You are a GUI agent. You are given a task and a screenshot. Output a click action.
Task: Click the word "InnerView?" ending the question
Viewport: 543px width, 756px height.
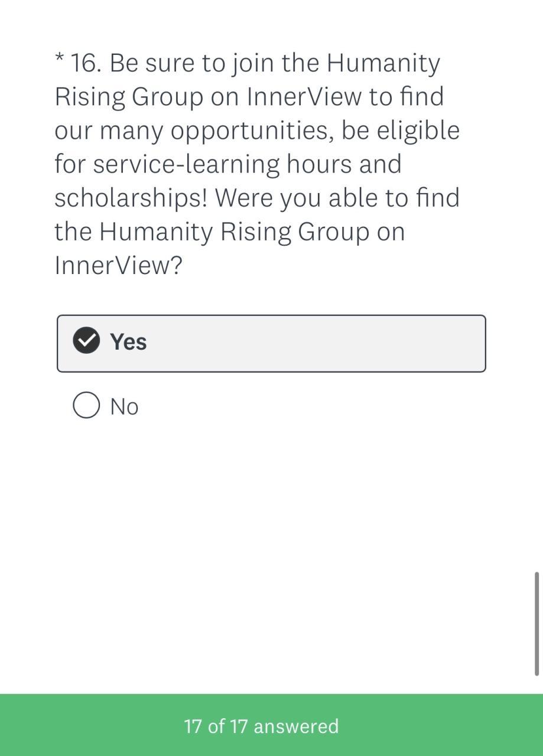118,265
